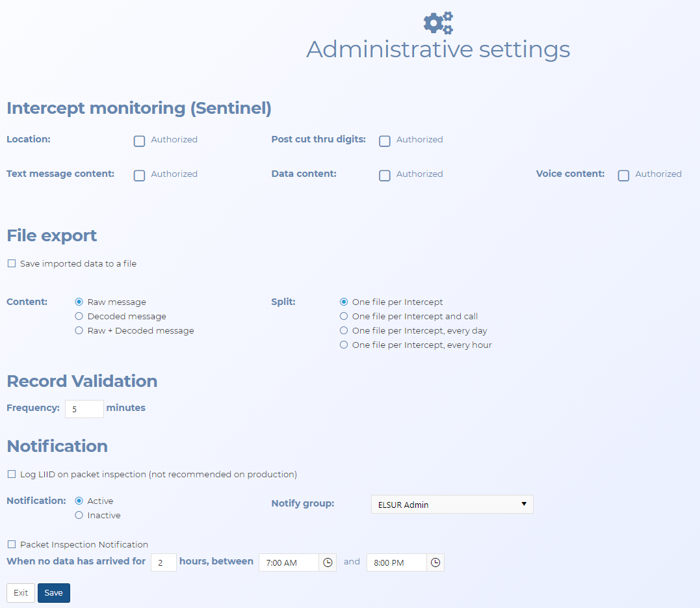
Task: Enable Authorized for Text message content
Action: [x=139, y=176]
